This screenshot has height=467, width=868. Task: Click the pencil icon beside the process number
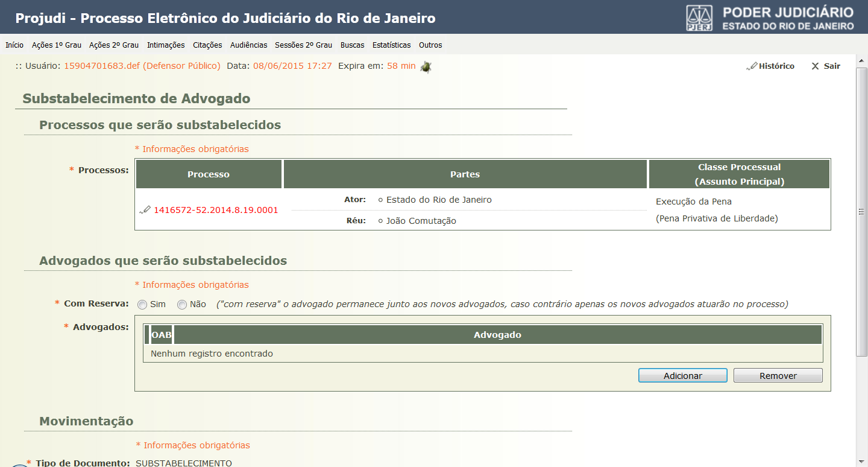(145, 210)
